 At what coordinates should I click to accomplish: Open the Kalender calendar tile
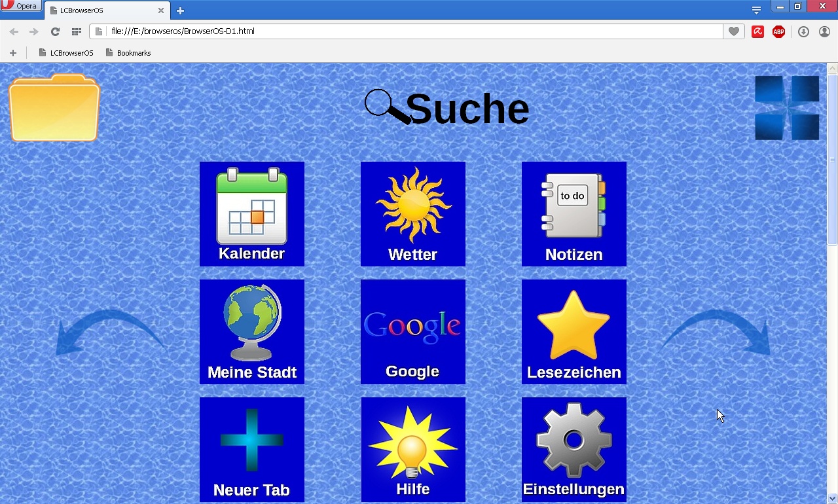pos(252,214)
